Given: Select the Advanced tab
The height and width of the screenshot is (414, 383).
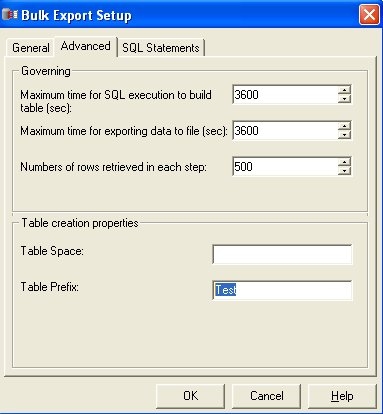Looking at the screenshot, I should coord(86,46).
